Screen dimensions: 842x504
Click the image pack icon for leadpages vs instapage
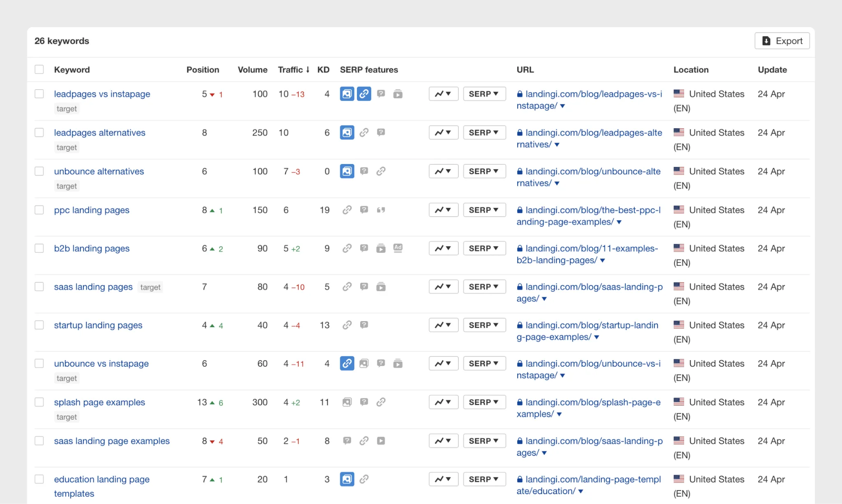click(347, 94)
